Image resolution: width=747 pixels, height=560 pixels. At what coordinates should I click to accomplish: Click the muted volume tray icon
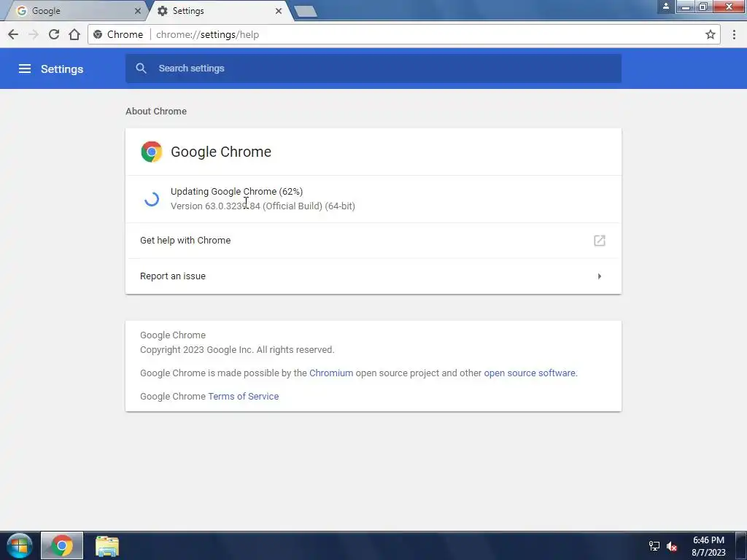tap(672, 546)
